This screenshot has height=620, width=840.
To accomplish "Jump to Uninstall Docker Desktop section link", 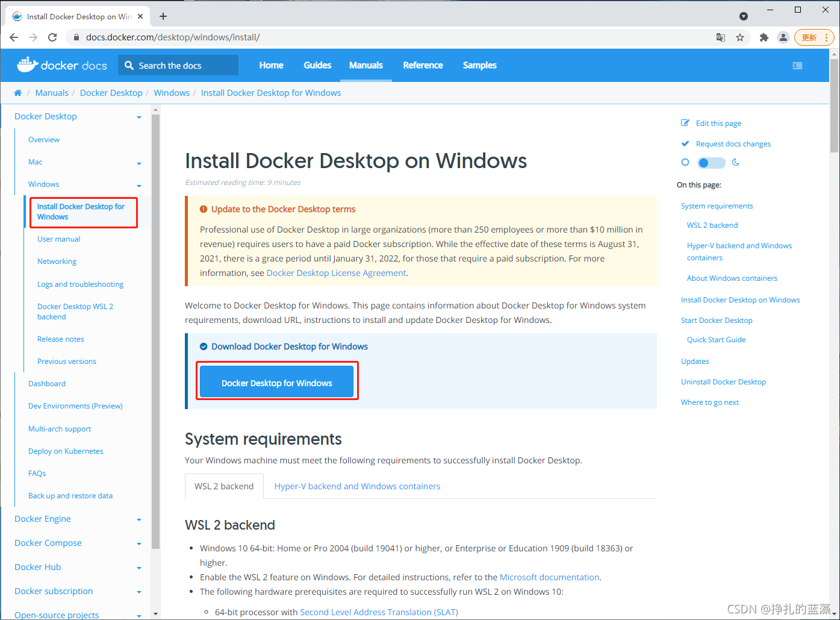I will pyautogui.click(x=723, y=382).
